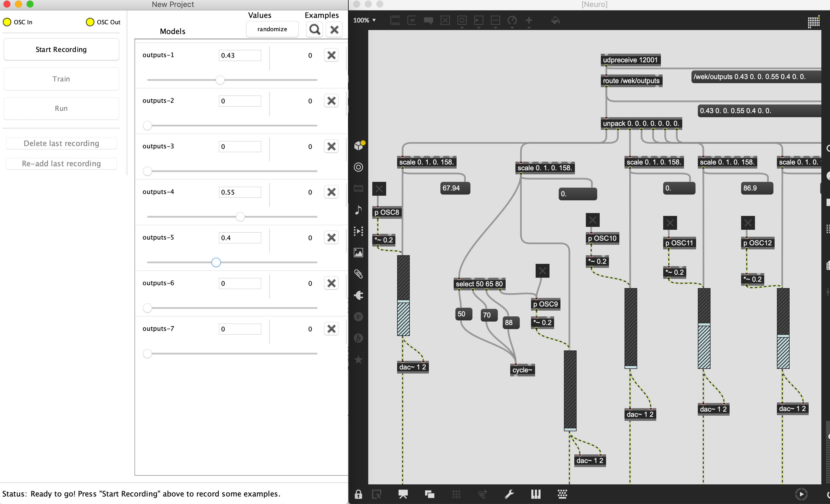Open the paperclip snippets sidebar icon
The width and height of the screenshot is (830, 504).
358,274
